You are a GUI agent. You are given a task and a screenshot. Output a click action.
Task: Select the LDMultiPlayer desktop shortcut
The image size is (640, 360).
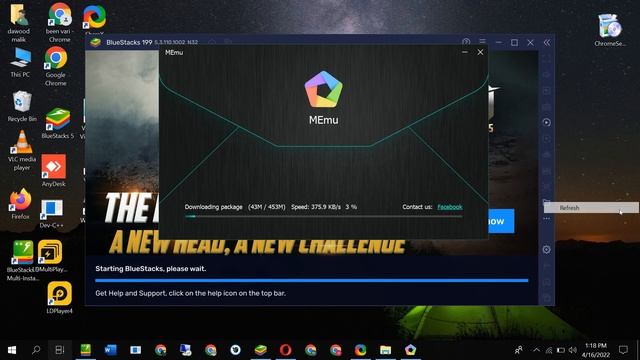point(51,256)
